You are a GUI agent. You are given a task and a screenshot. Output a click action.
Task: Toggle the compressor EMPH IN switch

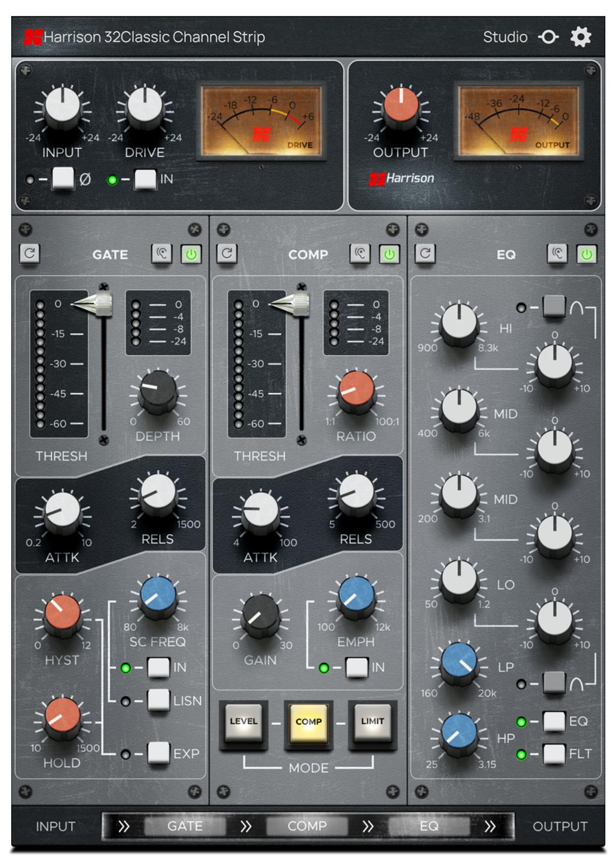click(356, 667)
